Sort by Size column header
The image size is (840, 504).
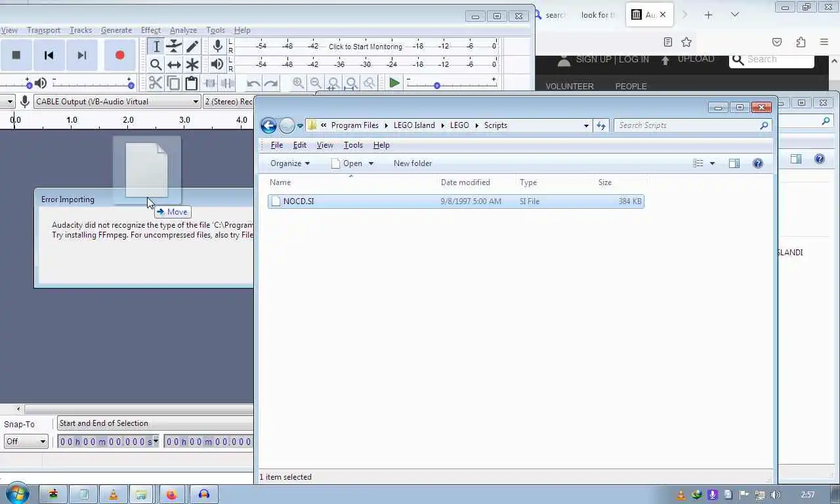click(605, 182)
